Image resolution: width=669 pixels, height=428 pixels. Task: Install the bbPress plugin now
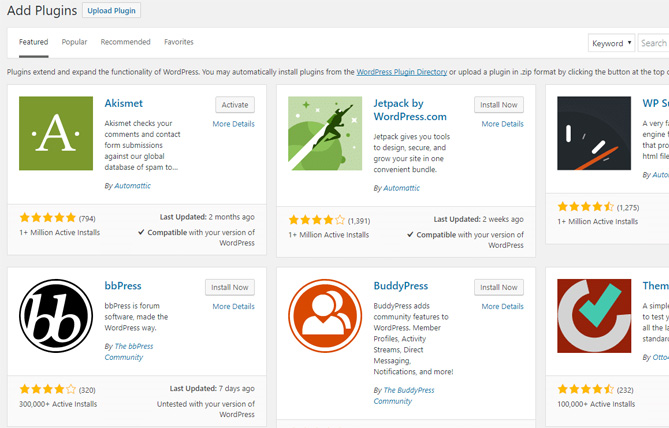230,288
